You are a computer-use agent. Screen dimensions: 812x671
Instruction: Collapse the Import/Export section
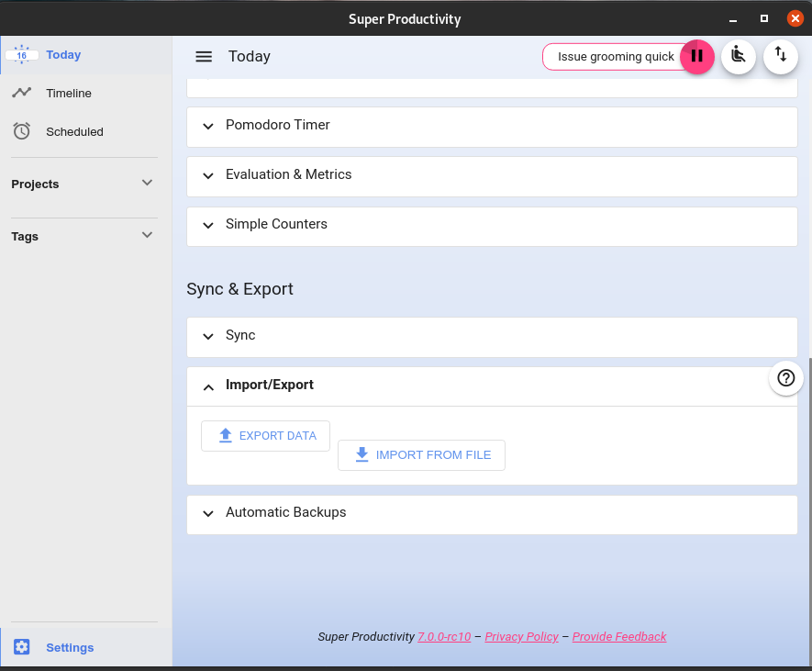(492, 386)
